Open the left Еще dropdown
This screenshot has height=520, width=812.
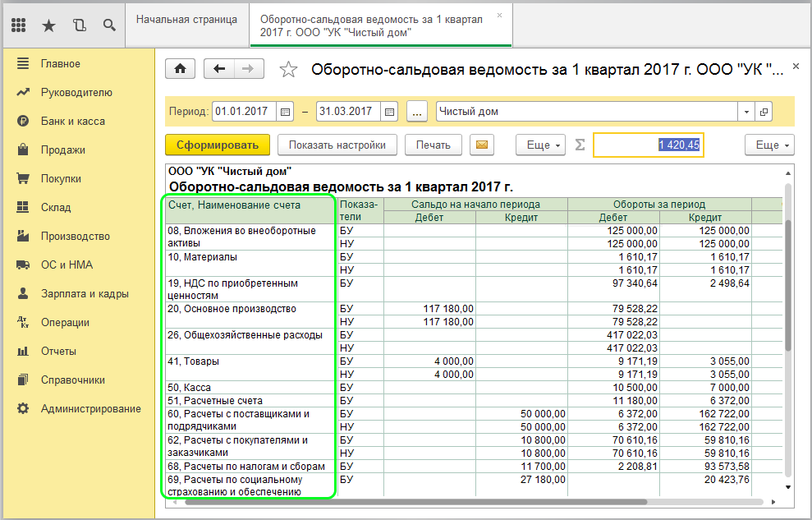pyautogui.click(x=541, y=145)
